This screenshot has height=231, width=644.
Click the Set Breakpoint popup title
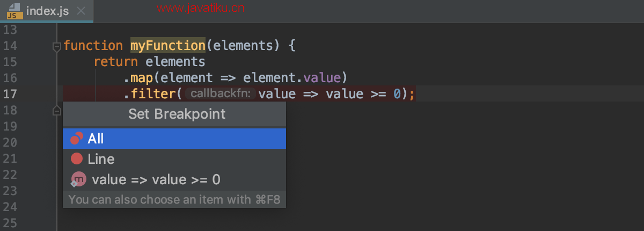(x=177, y=114)
